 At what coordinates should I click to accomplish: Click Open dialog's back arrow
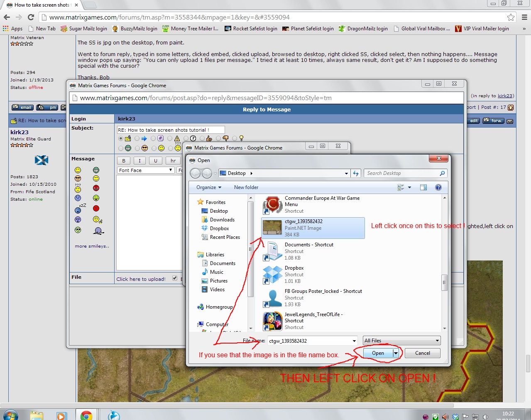click(x=195, y=173)
